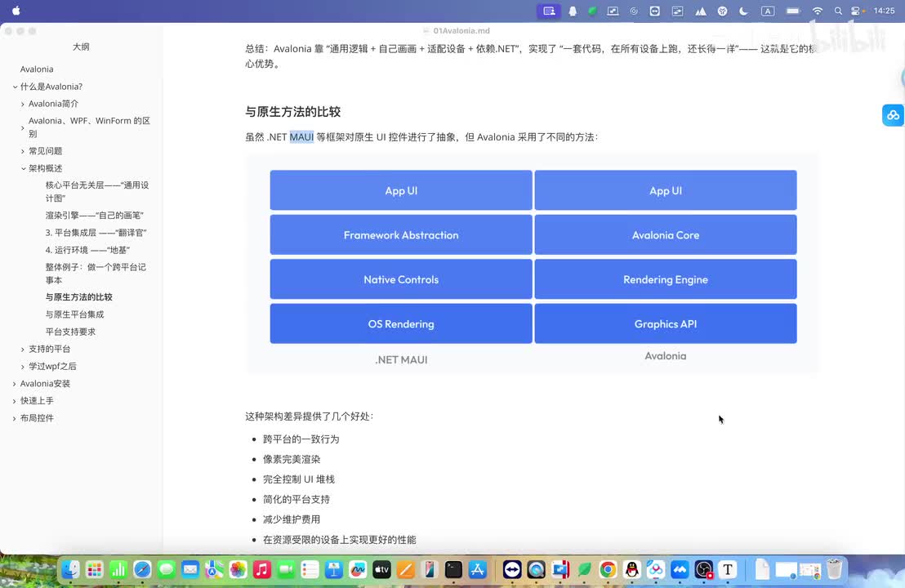This screenshot has width=905, height=588.
Task: Click the battery status icon
Action: click(794, 11)
